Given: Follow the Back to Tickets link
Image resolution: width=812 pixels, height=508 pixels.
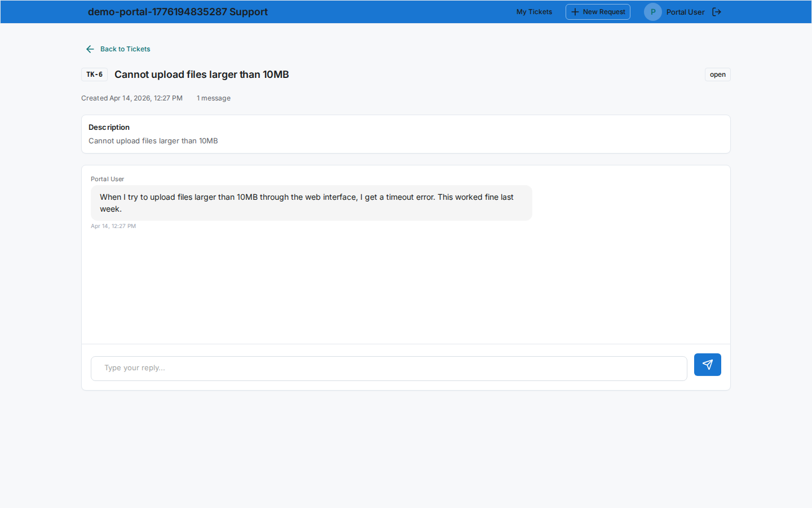Looking at the screenshot, I should coord(125,49).
